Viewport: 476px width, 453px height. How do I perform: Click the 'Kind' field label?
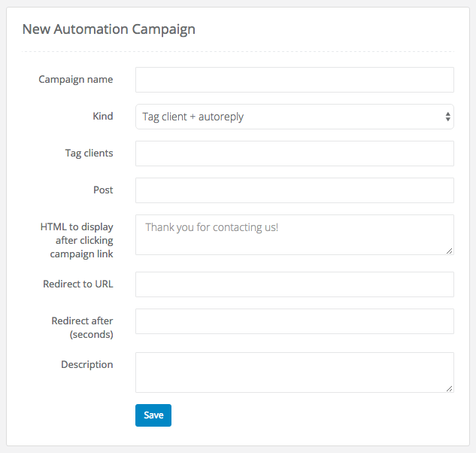102,116
